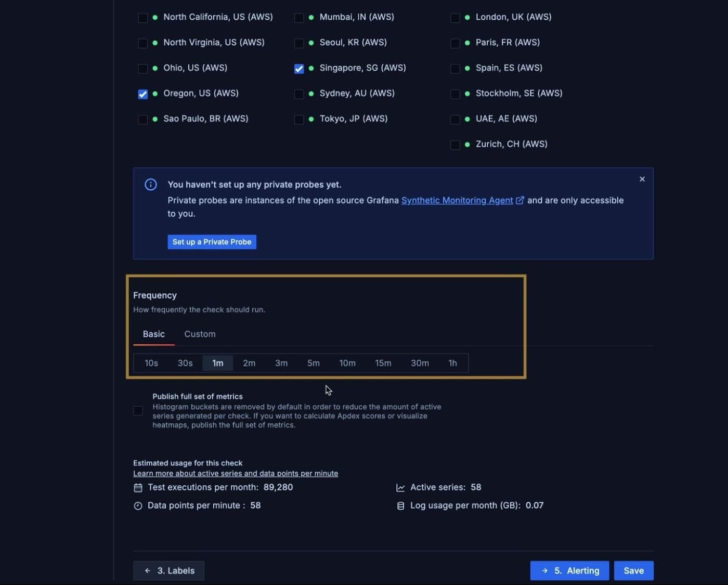The image size is (728, 585).
Task: Save the synthetic monitoring check
Action: (633, 570)
